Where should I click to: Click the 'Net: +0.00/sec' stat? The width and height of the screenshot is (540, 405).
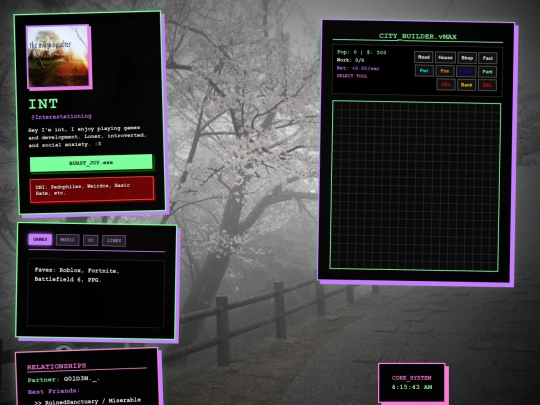point(358,68)
